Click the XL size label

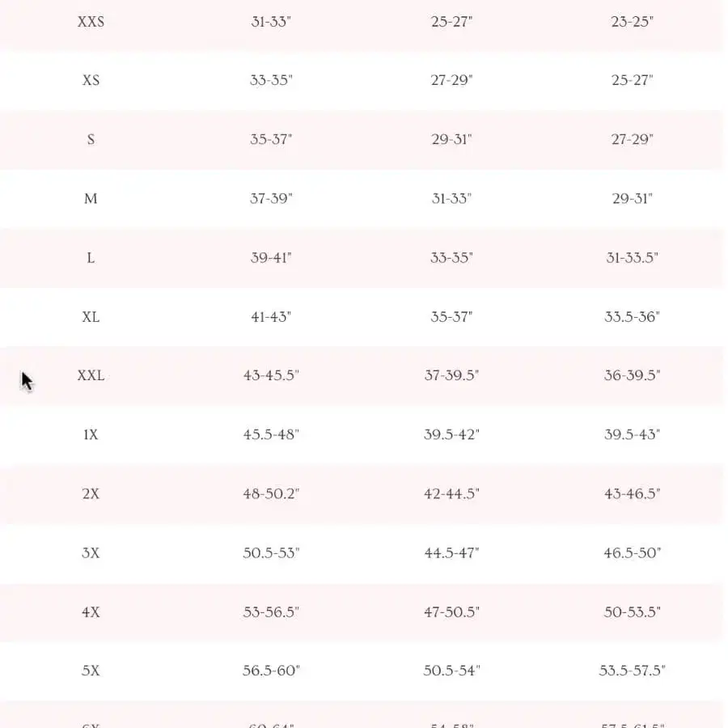click(91, 317)
